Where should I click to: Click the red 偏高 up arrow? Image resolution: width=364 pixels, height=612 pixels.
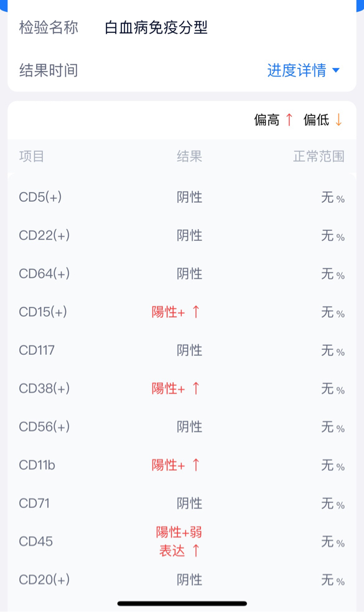pos(289,120)
